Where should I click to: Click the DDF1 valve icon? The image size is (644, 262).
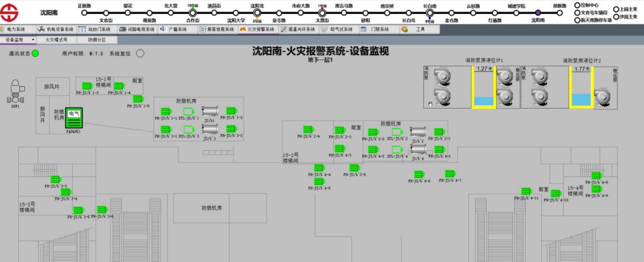coord(15,92)
